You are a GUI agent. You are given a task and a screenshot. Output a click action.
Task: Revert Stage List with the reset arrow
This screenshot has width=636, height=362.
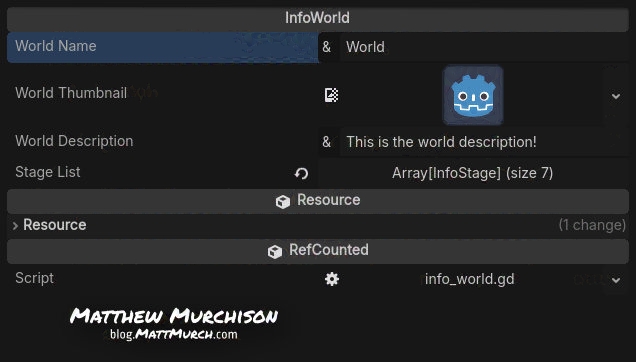coord(301,174)
